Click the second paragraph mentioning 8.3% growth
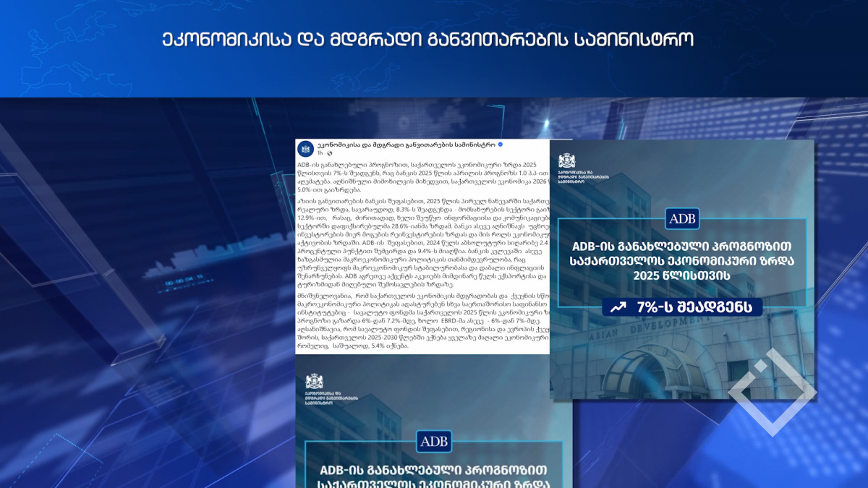This screenshot has height=488, width=868. coord(423,240)
